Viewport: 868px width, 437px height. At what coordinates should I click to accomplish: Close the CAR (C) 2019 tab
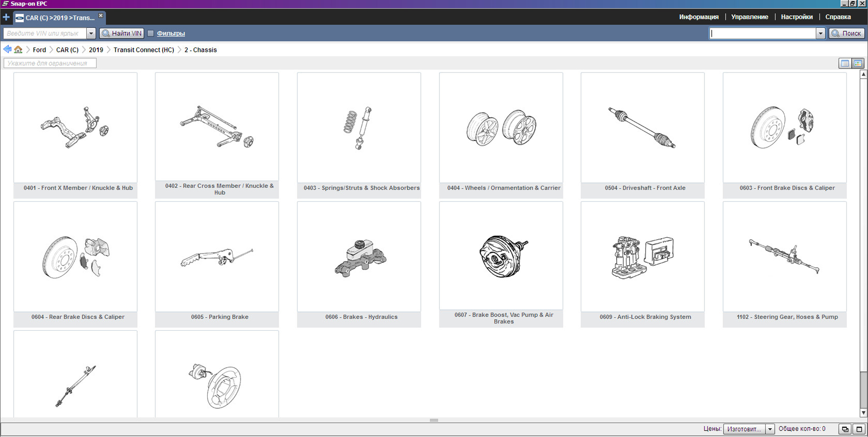click(101, 16)
